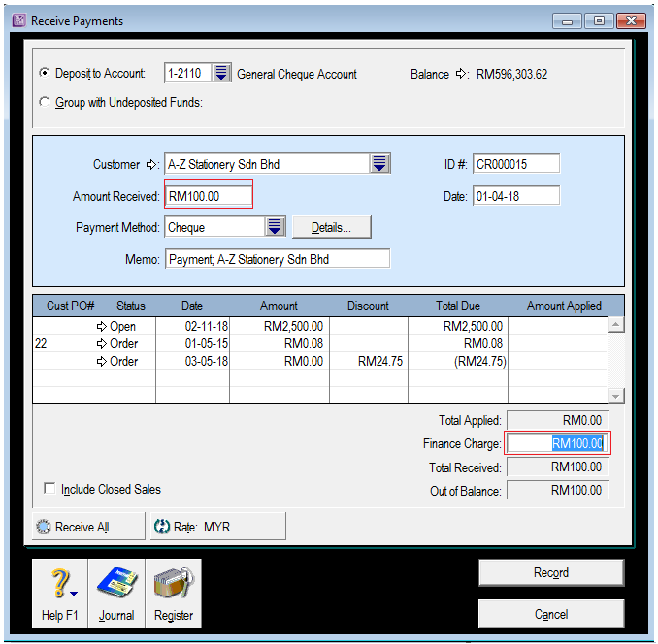Click the Memo input field

(x=278, y=259)
